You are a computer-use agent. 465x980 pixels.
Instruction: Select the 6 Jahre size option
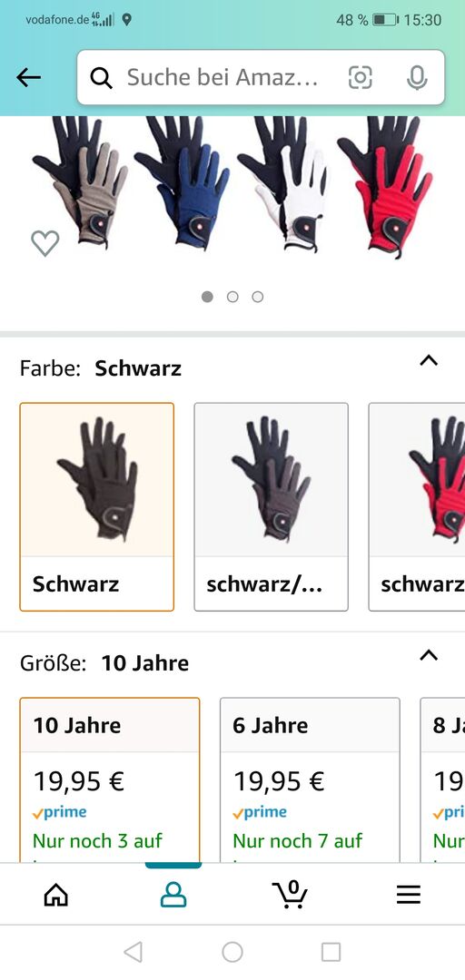point(310,780)
